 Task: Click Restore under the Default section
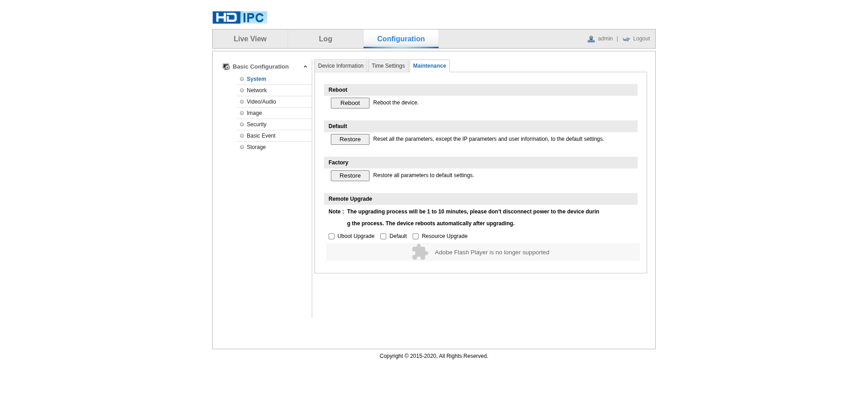click(350, 139)
